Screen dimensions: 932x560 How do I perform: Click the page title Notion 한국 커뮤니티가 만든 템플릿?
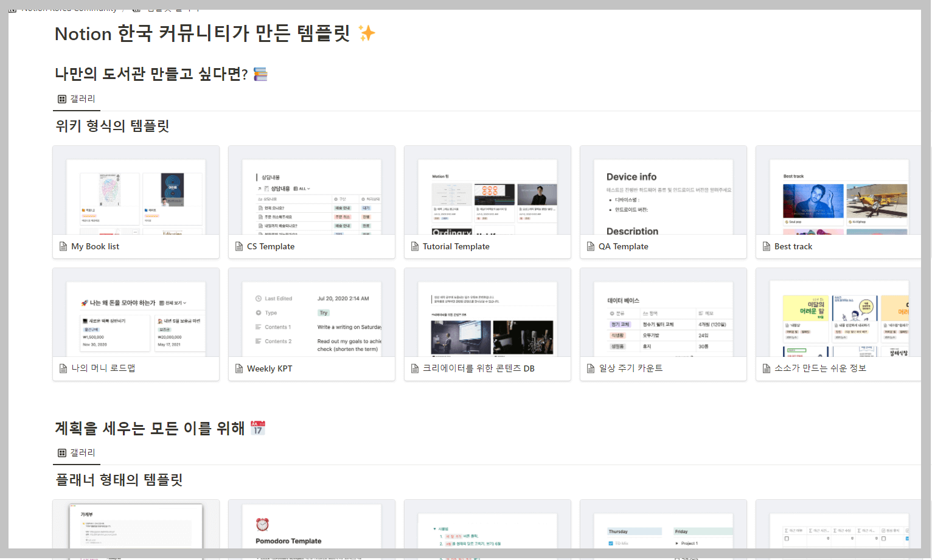(x=203, y=33)
